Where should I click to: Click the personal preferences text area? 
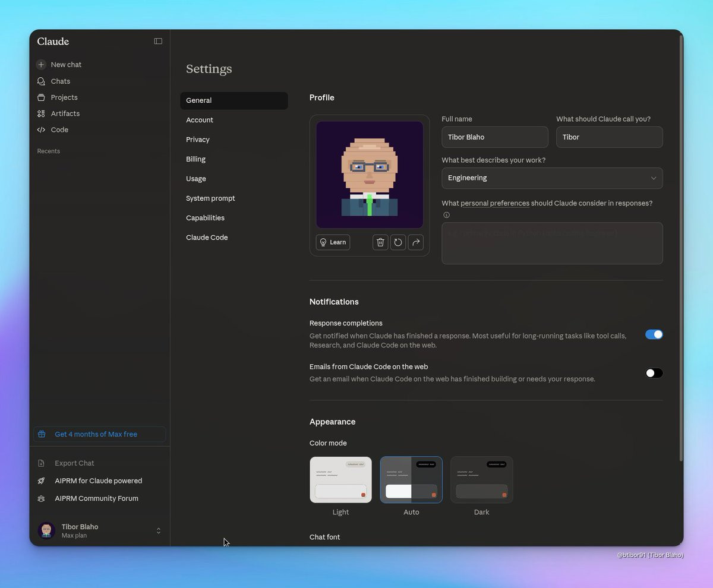552,244
